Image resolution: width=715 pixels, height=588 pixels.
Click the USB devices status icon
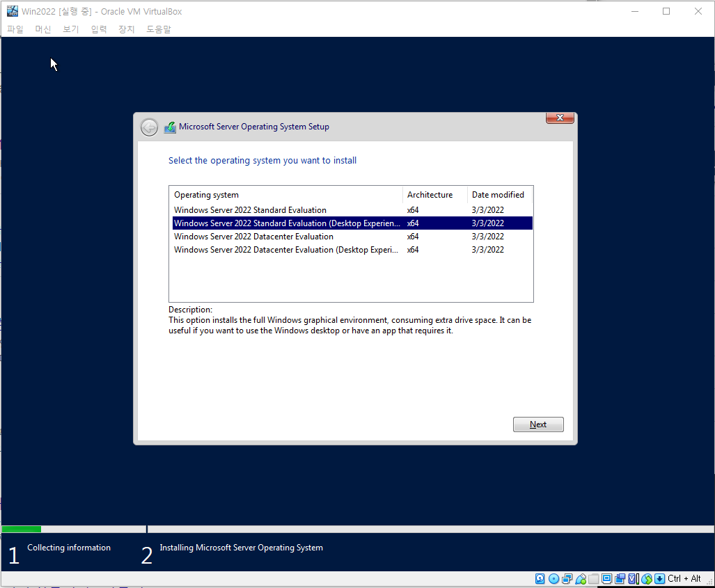pos(581,578)
